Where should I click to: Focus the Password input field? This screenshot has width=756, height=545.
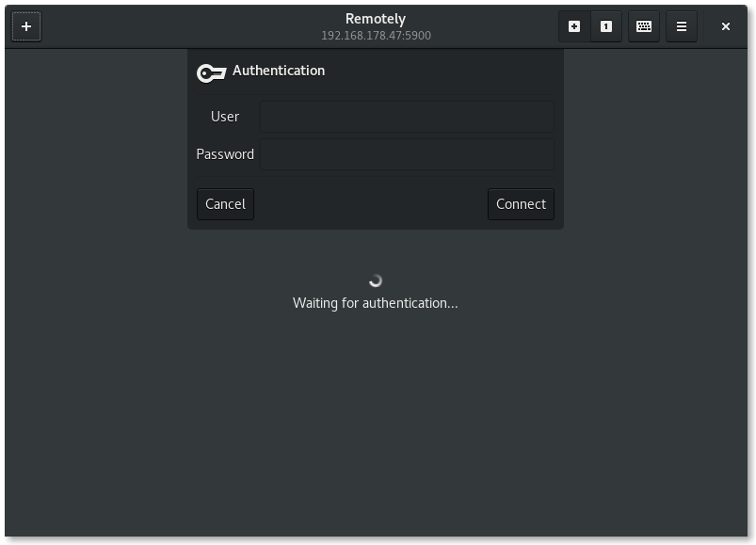pos(407,154)
